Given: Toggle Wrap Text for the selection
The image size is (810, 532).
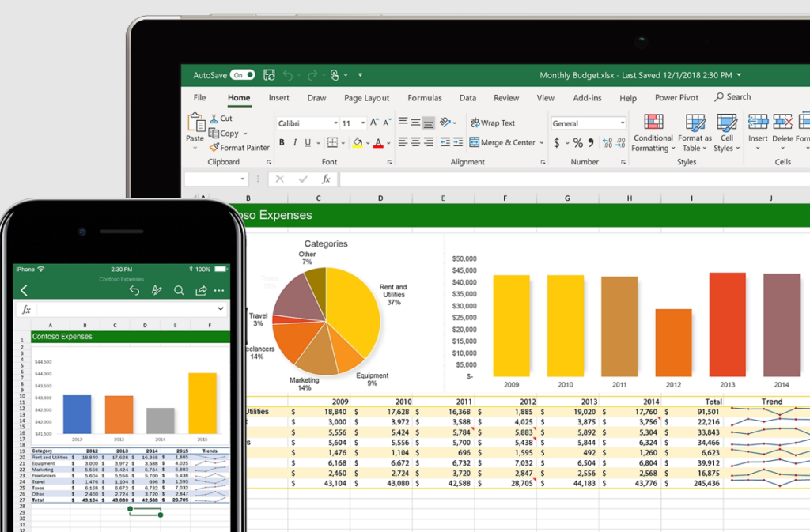Looking at the screenshot, I should point(494,123).
